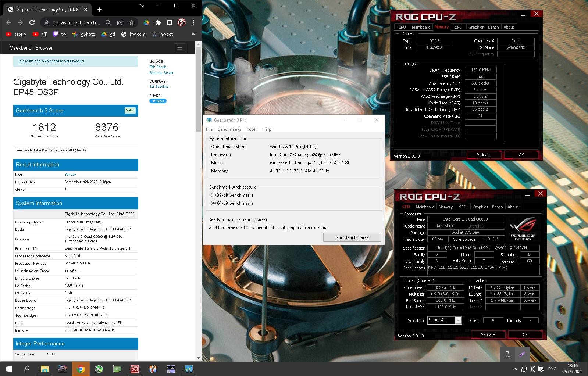Show hidden system tray icons
Image resolution: width=588 pixels, height=376 pixels.
515,369
